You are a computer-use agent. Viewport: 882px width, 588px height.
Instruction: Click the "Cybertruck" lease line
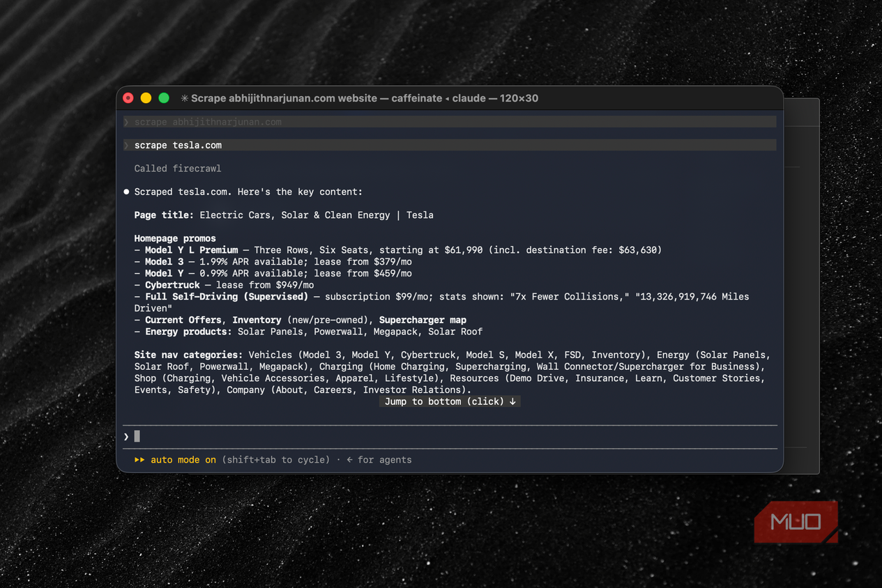225,285
